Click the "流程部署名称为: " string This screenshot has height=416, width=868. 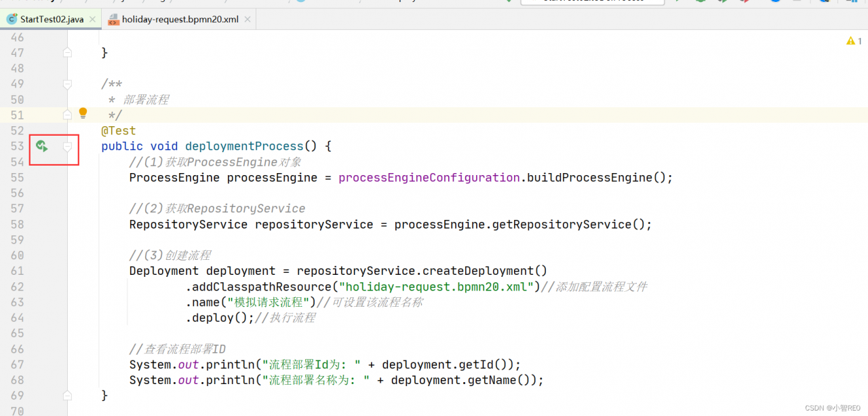316,380
